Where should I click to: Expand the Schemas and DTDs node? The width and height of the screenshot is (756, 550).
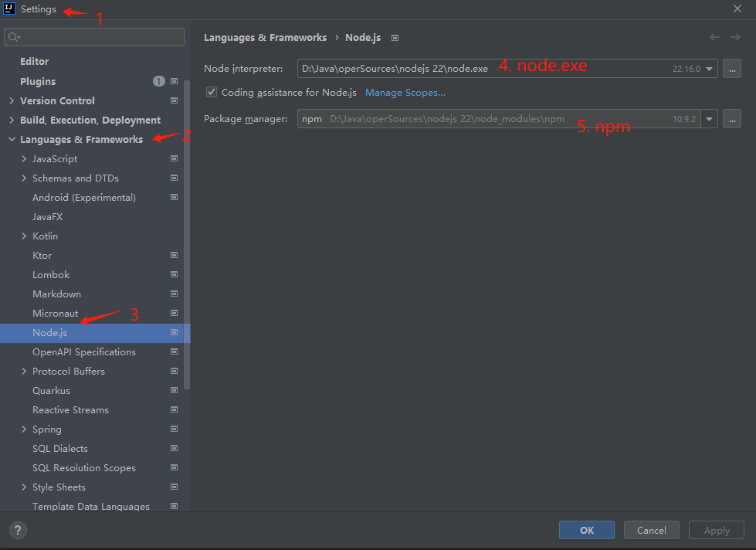click(x=24, y=178)
